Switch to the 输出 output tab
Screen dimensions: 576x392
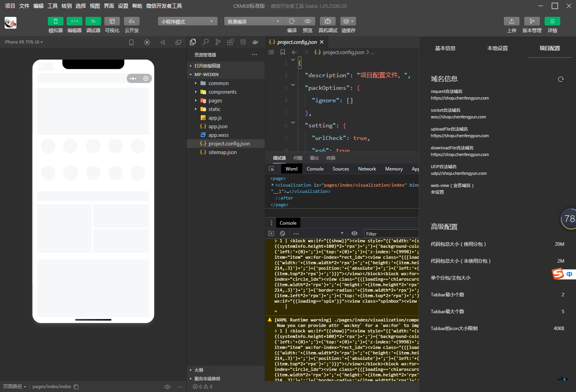coord(314,158)
